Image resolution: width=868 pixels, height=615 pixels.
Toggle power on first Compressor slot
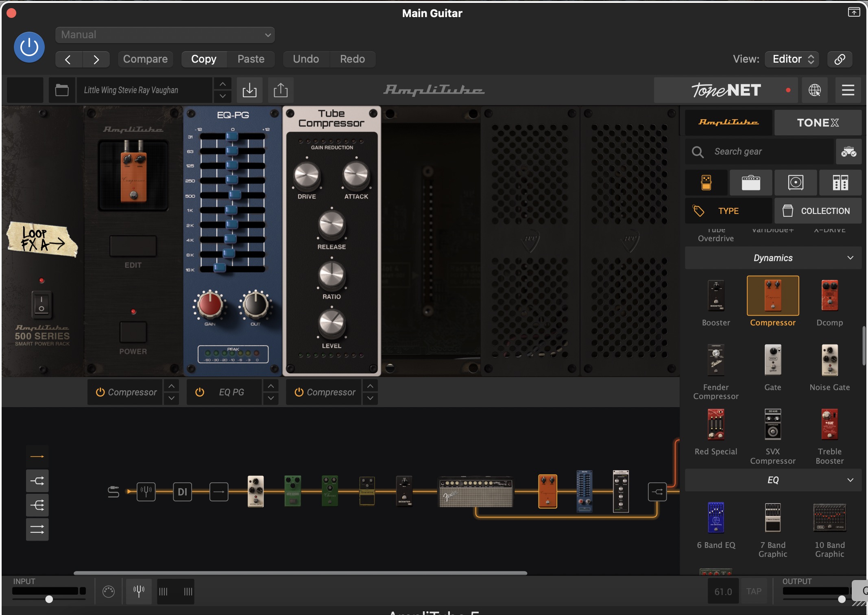[100, 392]
